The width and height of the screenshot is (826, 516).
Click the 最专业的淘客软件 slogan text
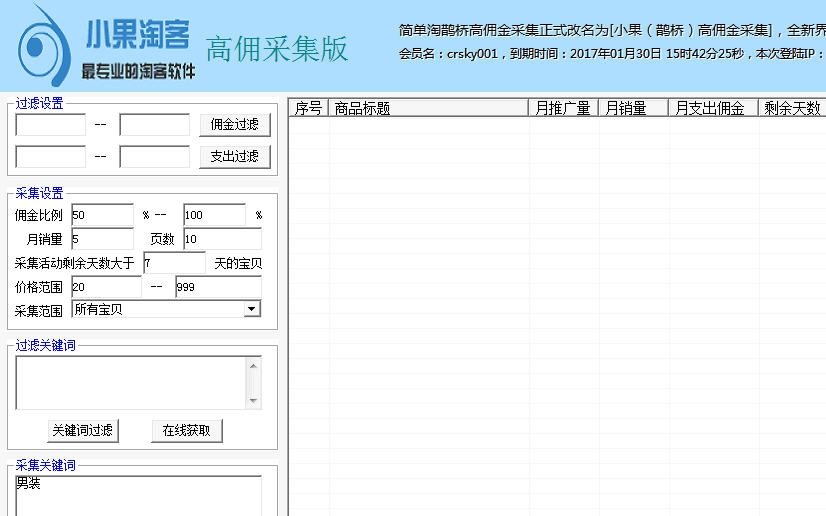pyautogui.click(x=139, y=71)
